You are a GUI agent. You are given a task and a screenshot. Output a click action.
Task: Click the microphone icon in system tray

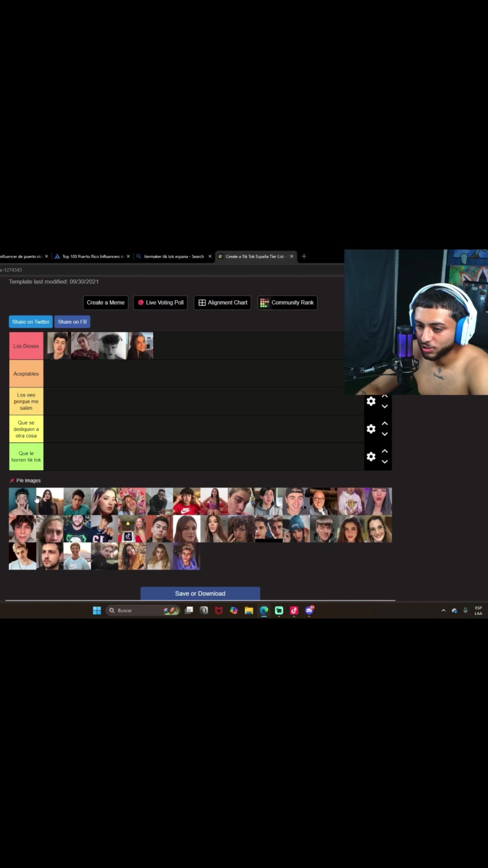[x=465, y=611]
